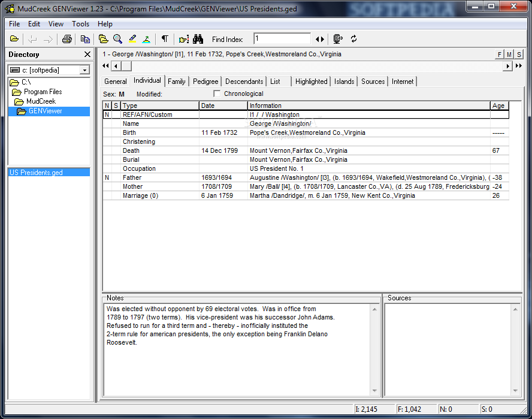532x419 pixels.
Task: Open the c: [softpedia] drive dropdown
Action: (84, 70)
